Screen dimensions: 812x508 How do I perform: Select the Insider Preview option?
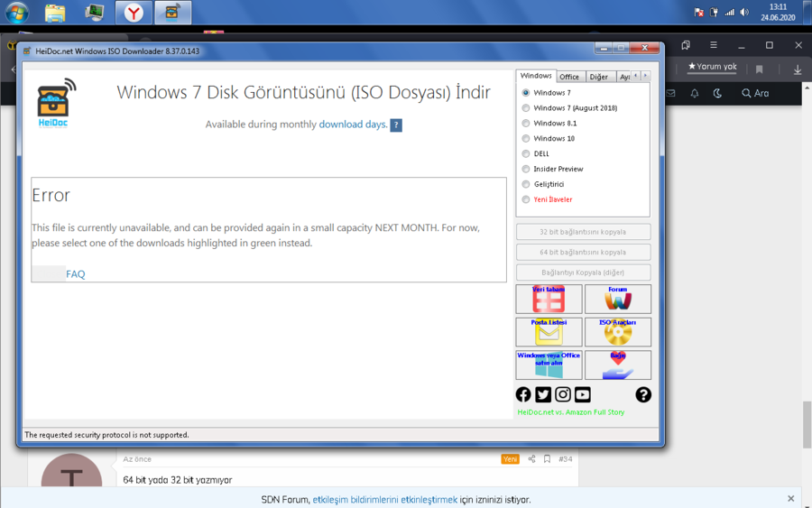click(x=526, y=169)
